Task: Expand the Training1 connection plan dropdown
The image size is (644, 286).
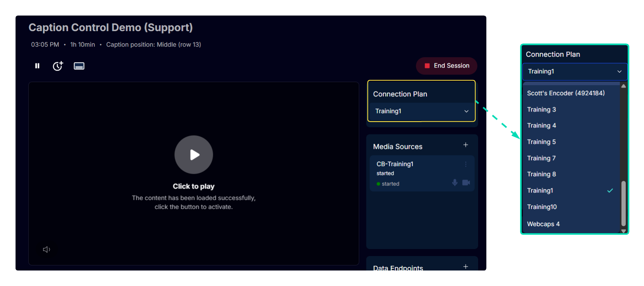Action: (421, 111)
